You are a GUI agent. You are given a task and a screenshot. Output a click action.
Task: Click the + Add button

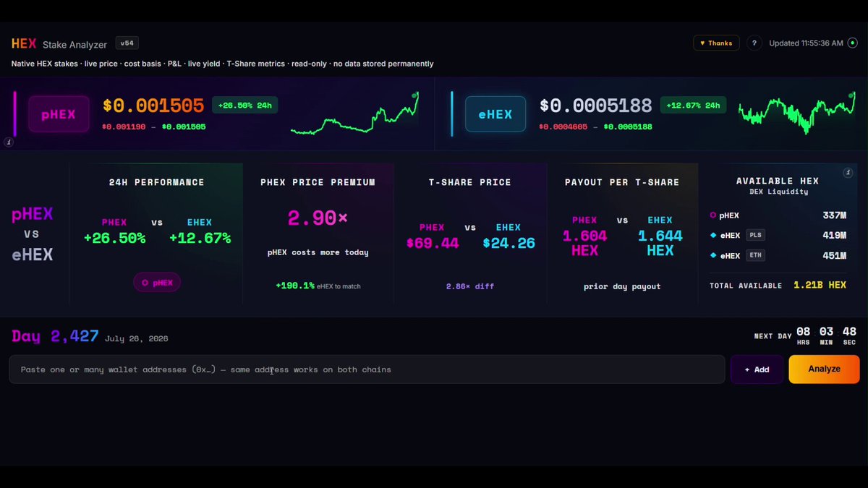[x=757, y=369]
